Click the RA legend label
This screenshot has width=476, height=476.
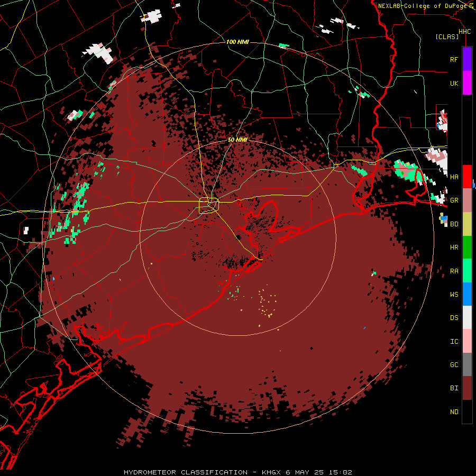pos(454,271)
